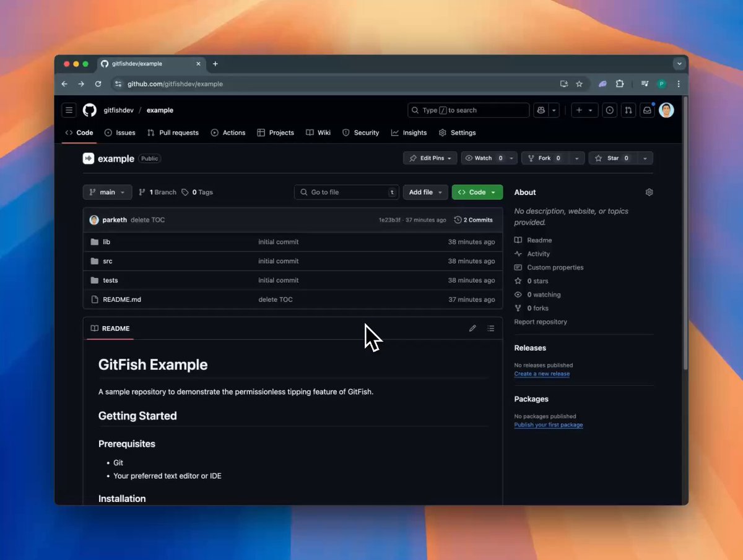
Task: Click the purple extension icon in toolbar
Action: click(602, 84)
